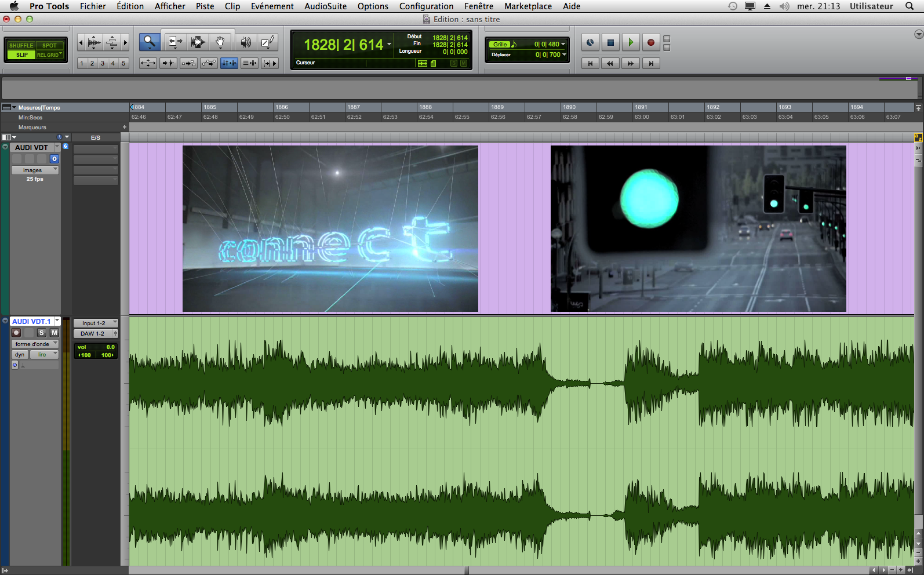
Task: Click Rewind transport button
Action: [x=610, y=63]
